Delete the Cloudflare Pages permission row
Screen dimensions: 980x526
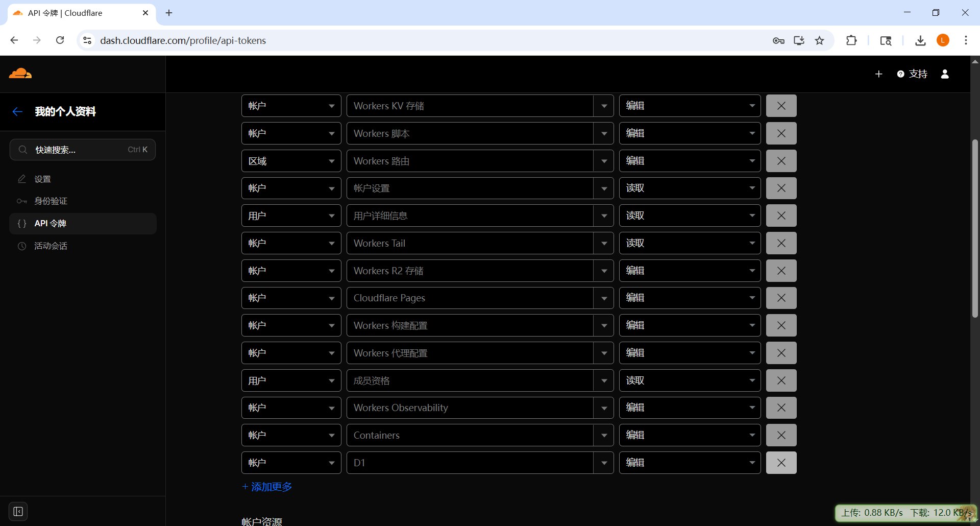pos(781,298)
